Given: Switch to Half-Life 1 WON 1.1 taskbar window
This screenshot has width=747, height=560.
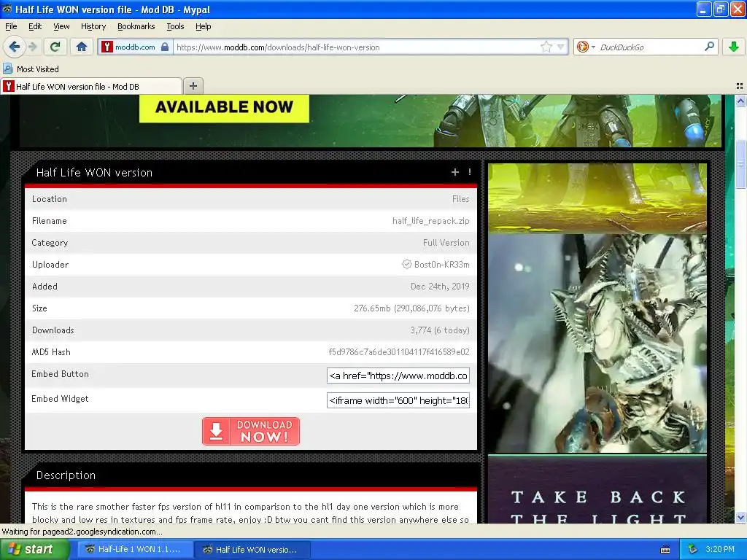Looking at the screenshot, I should click(135, 550).
